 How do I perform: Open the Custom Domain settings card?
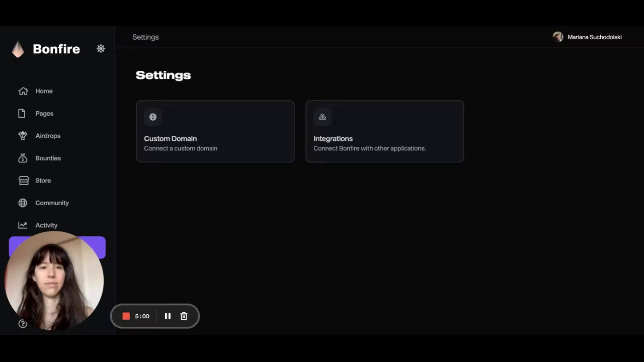tap(215, 131)
